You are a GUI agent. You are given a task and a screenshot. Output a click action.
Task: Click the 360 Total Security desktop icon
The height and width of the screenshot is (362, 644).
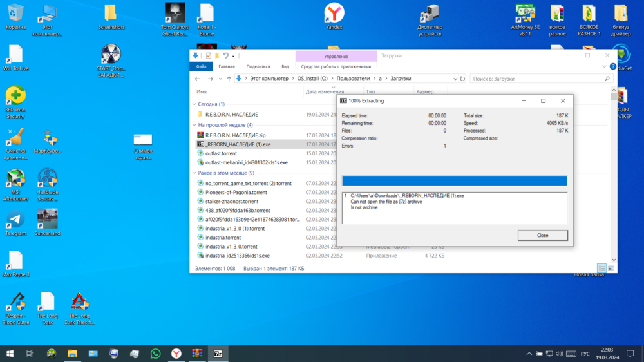tap(15, 97)
